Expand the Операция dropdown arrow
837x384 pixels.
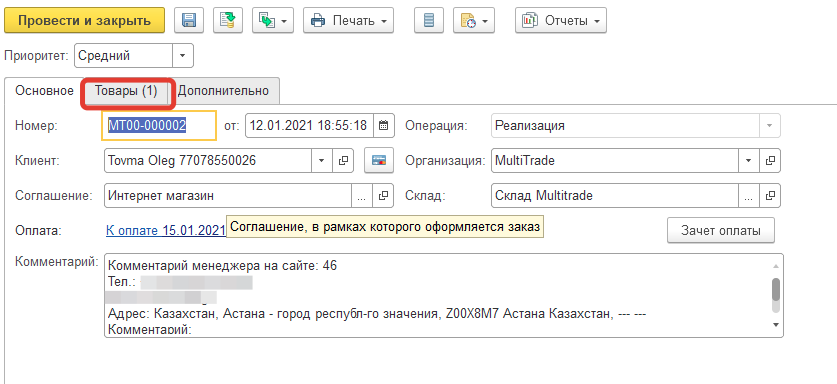point(770,126)
